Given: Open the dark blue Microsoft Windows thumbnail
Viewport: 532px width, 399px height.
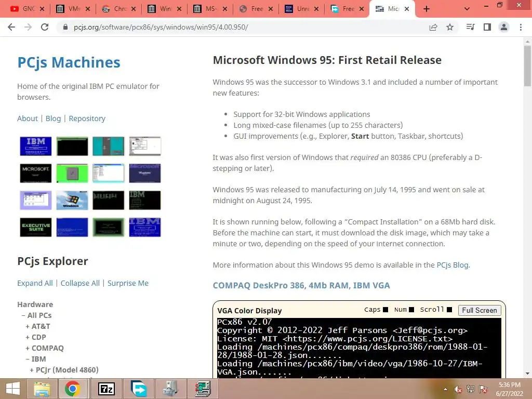Looking at the screenshot, I should coord(145,173).
